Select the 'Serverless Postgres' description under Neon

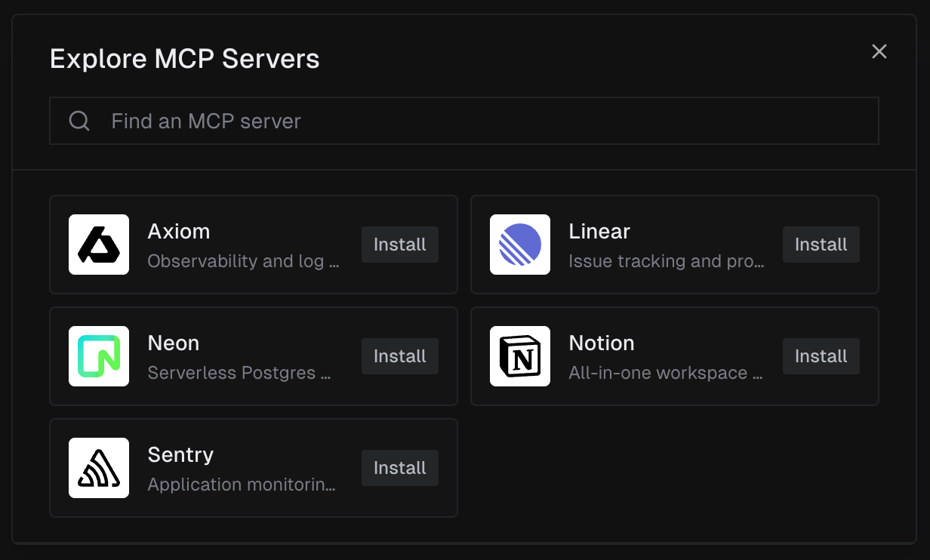coord(238,373)
